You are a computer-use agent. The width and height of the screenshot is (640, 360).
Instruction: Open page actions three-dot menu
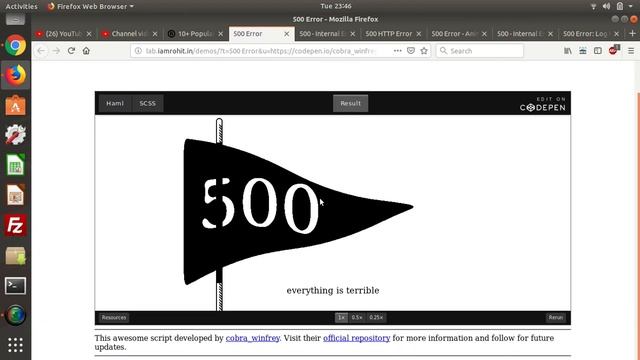tap(398, 51)
